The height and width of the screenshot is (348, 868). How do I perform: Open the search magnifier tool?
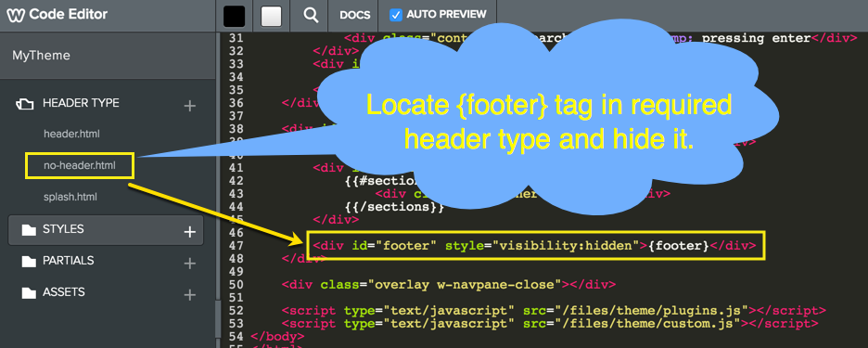pos(311,16)
